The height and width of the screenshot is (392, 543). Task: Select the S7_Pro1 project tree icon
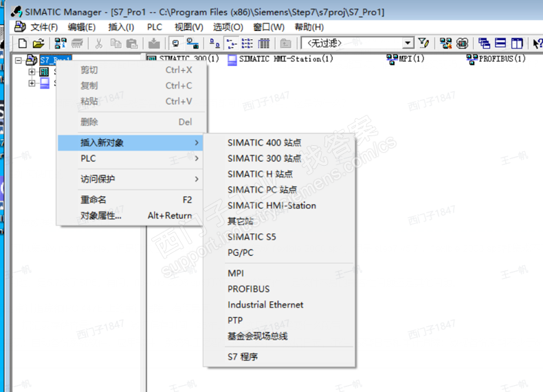(32, 60)
